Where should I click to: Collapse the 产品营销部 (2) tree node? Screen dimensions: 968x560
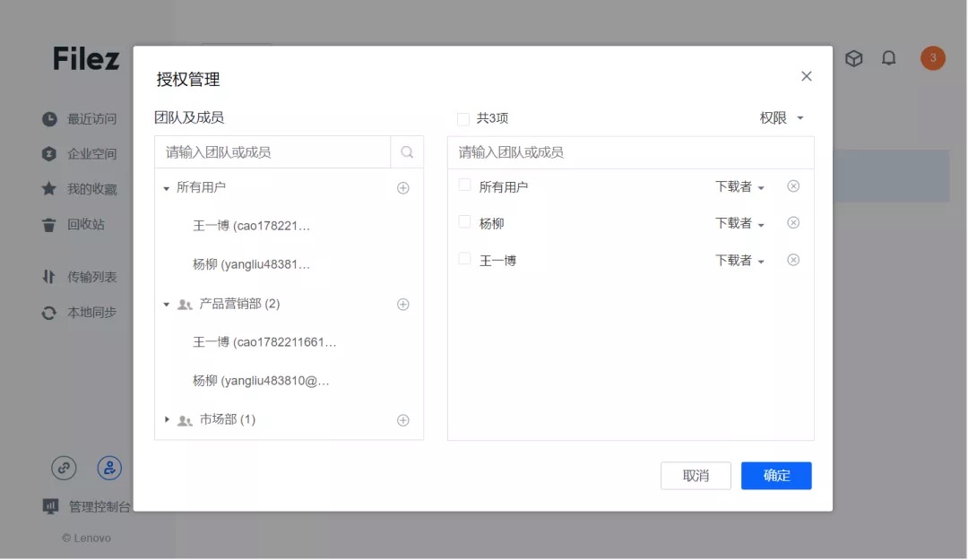(166, 305)
